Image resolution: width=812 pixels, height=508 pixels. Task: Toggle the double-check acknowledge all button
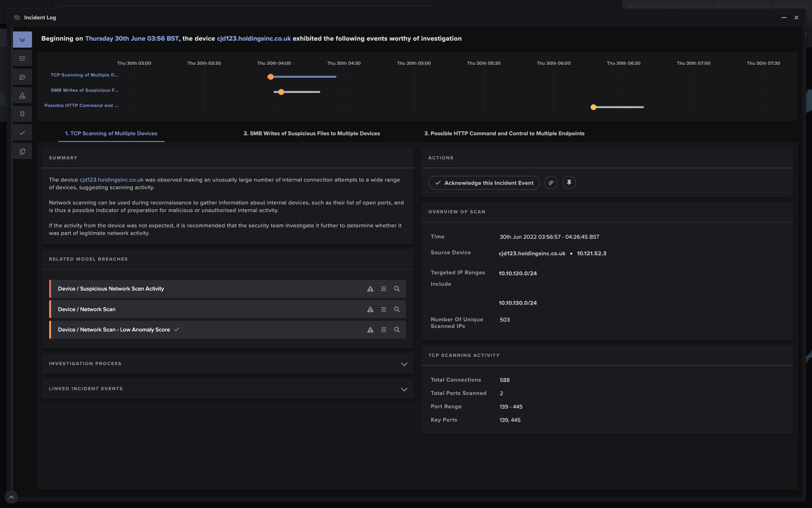point(551,183)
